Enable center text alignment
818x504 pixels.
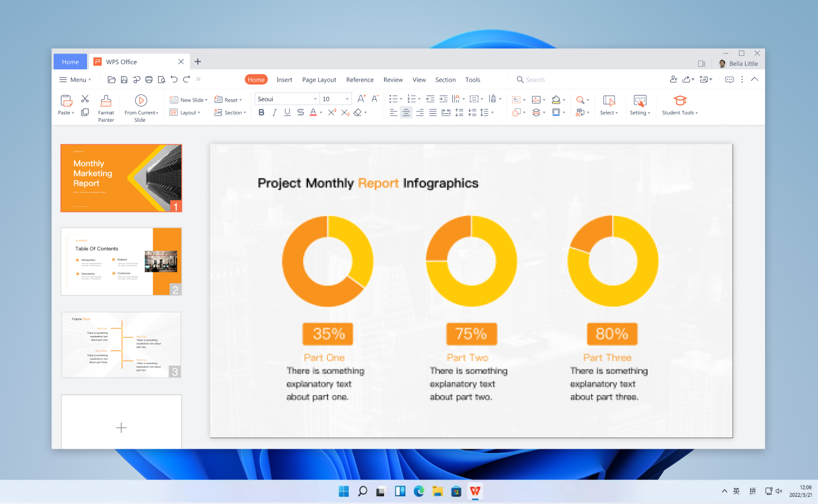coord(407,113)
